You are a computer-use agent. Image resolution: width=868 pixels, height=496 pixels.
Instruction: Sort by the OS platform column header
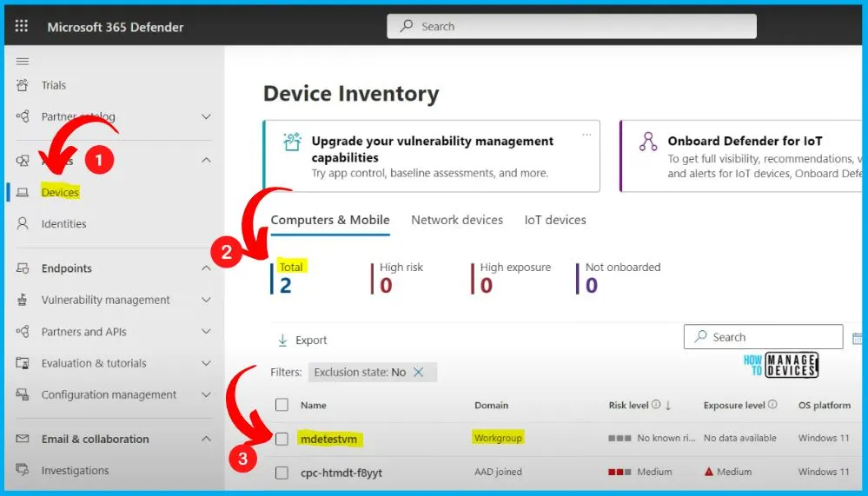pyautogui.click(x=825, y=405)
